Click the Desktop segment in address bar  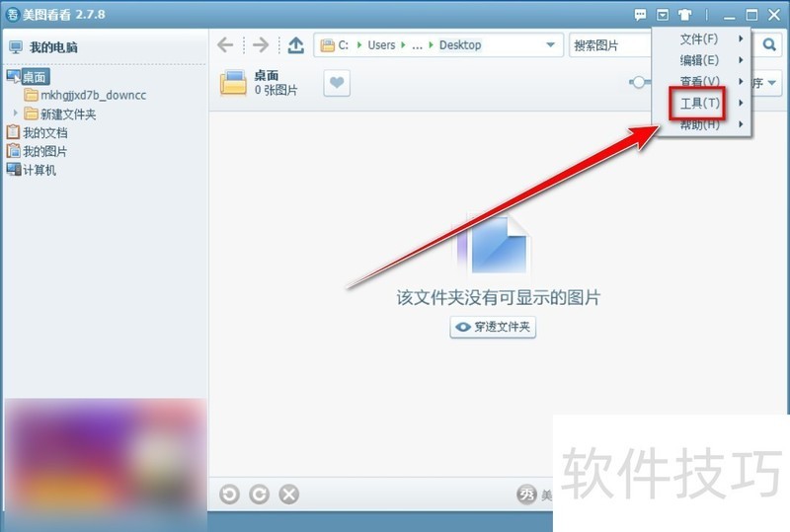[460, 45]
